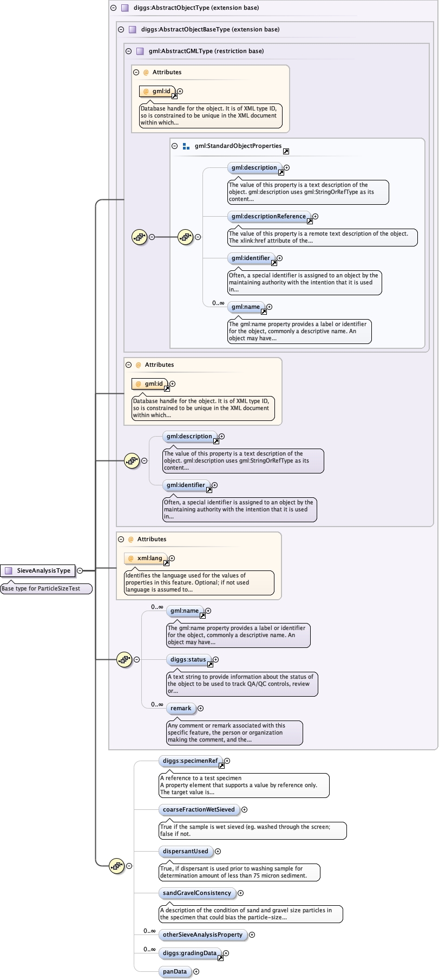The image size is (439, 980).
Task: Click the reference arrow icon on gml:descriptionReference
Action: 310,221
